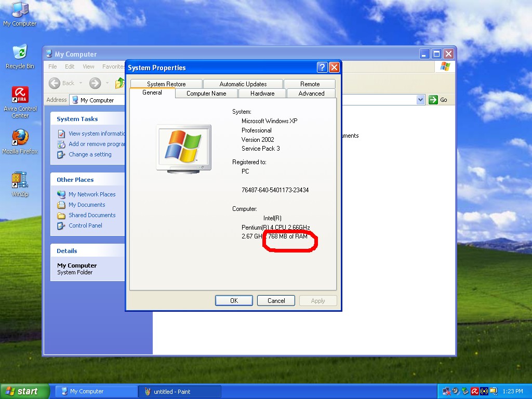532x399 pixels.
Task: Switch to the Advanced tab
Action: pos(312,94)
